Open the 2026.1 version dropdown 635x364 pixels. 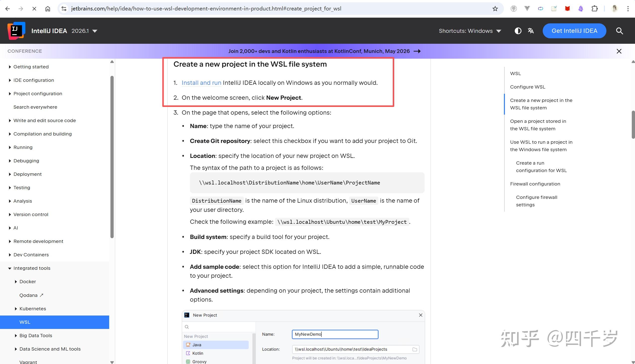84,31
